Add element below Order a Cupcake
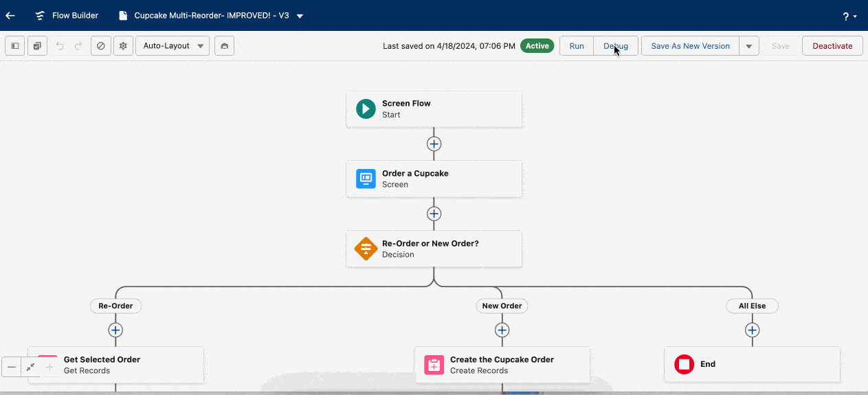The height and width of the screenshot is (395, 868). [x=434, y=214]
